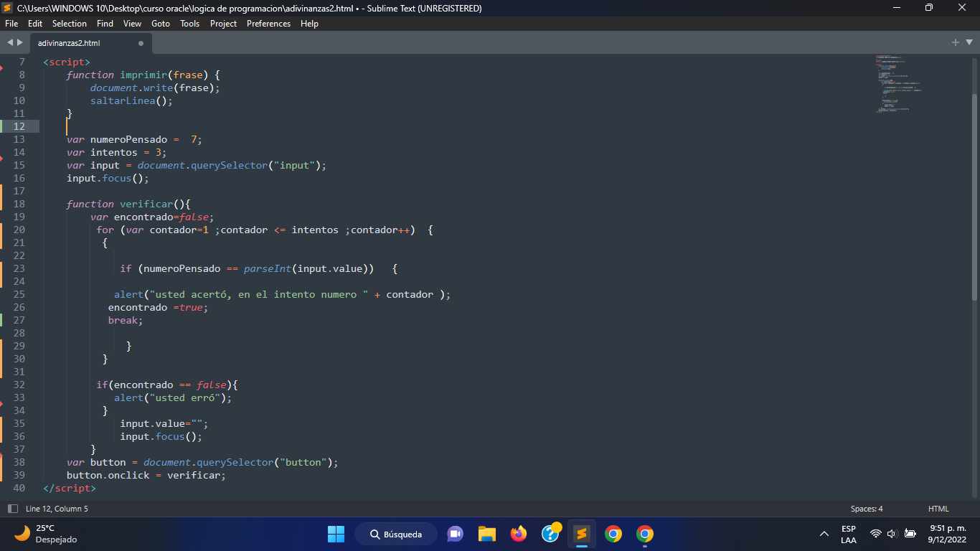Screen dimensions: 980x551
Task: Open the Preferences menu
Action: pos(268,24)
